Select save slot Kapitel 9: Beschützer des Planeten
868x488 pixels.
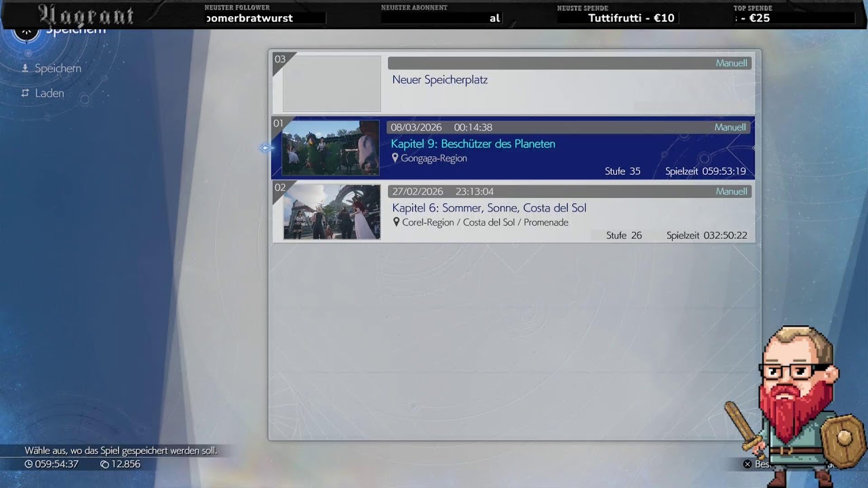click(513, 148)
